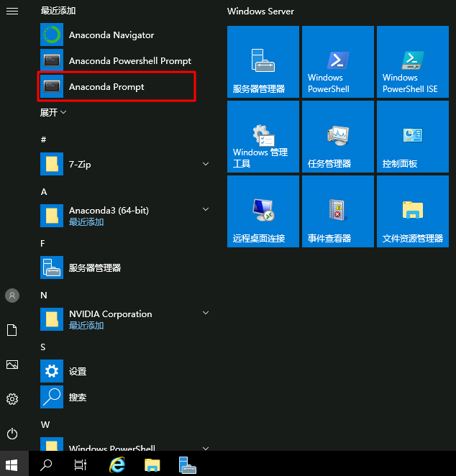Click the 'S' letter header

[43, 347]
